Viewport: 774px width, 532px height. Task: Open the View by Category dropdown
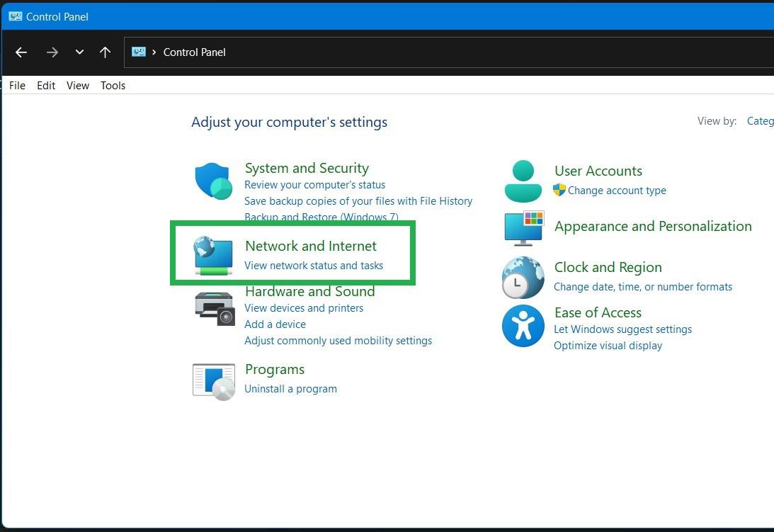click(x=760, y=121)
